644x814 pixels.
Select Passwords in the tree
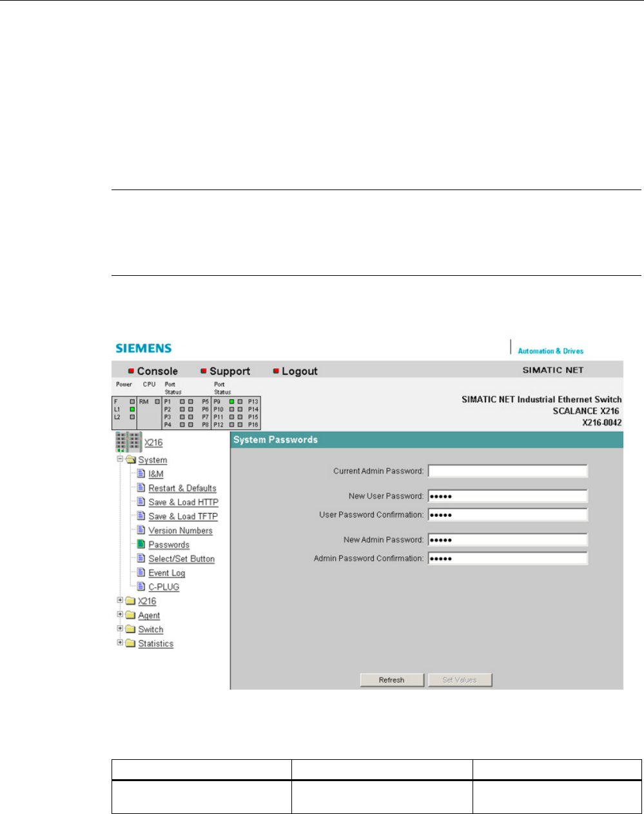(169, 545)
